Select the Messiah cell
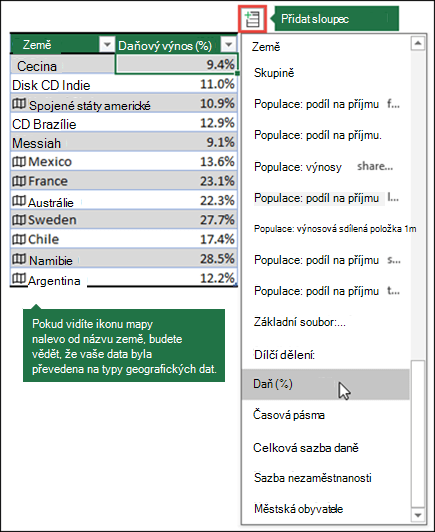The image size is (435, 532). [x=62, y=143]
